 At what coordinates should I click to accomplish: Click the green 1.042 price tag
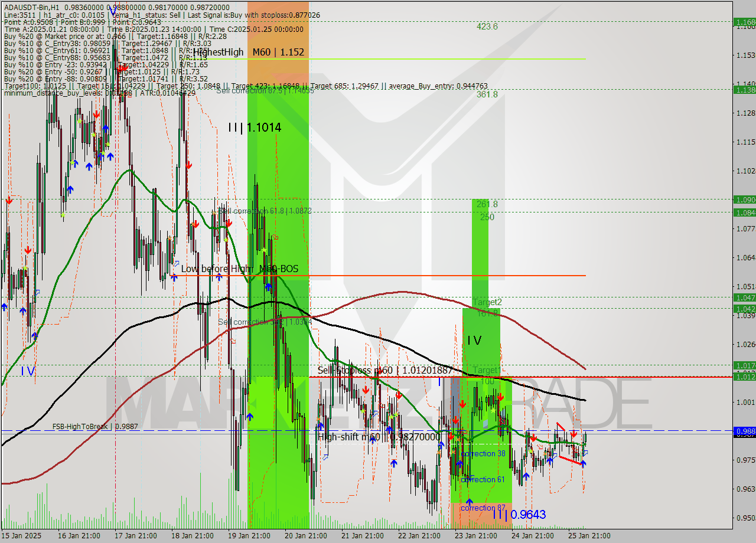click(744, 309)
